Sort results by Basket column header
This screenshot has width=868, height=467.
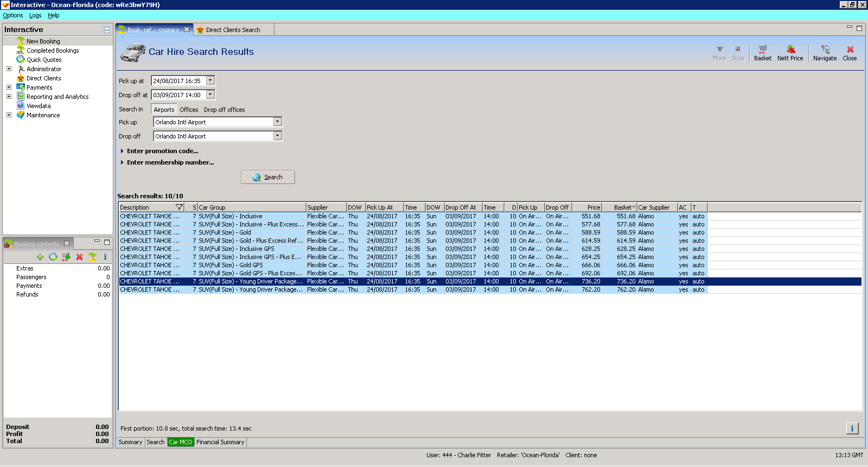coord(620,207)
